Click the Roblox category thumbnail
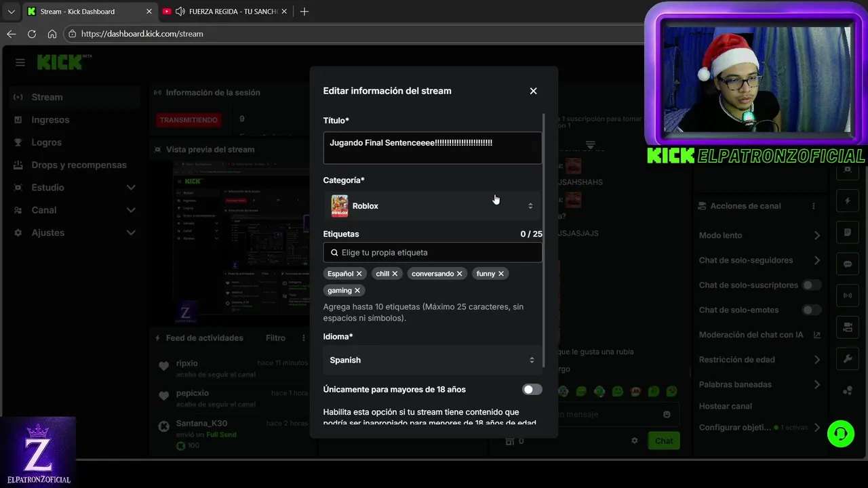 (339, 206)
